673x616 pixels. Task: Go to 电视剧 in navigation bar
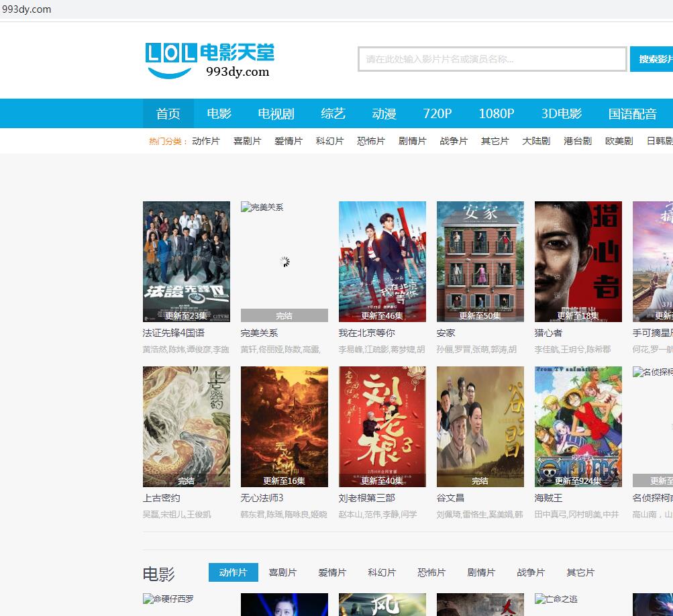pyautogui.click(x=276, y=113)
